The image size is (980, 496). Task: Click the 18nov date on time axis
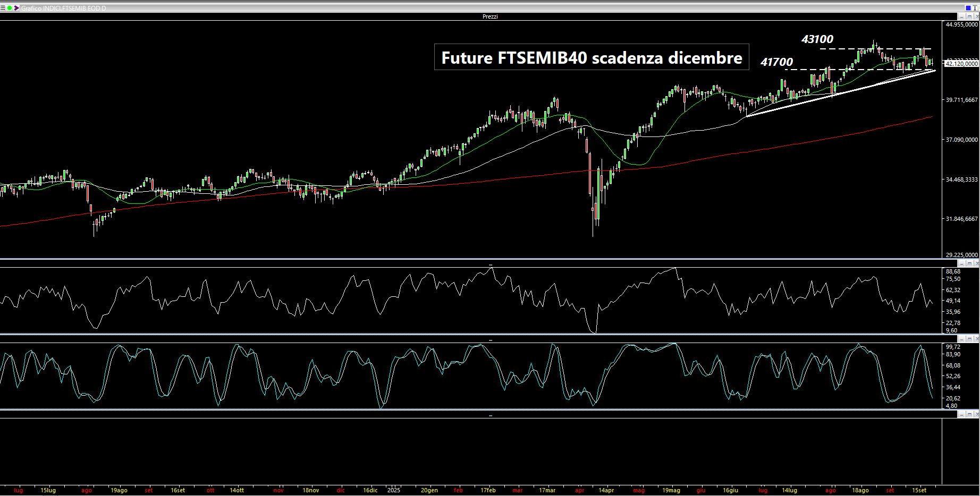pos(310,490)
